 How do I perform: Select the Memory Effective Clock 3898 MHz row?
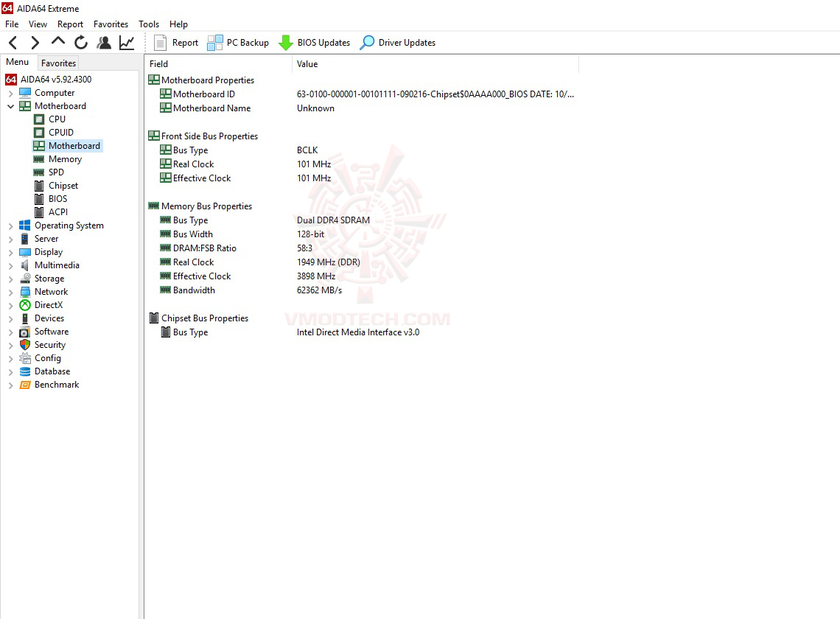tap(362, 276)
